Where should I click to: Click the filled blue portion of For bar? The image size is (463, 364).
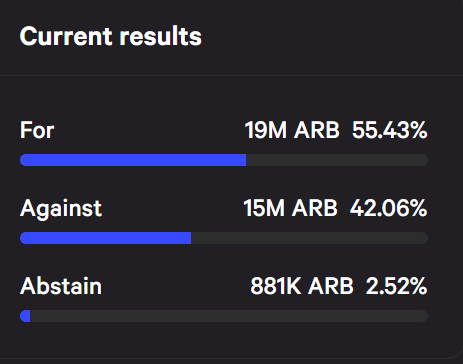[133, 160]
